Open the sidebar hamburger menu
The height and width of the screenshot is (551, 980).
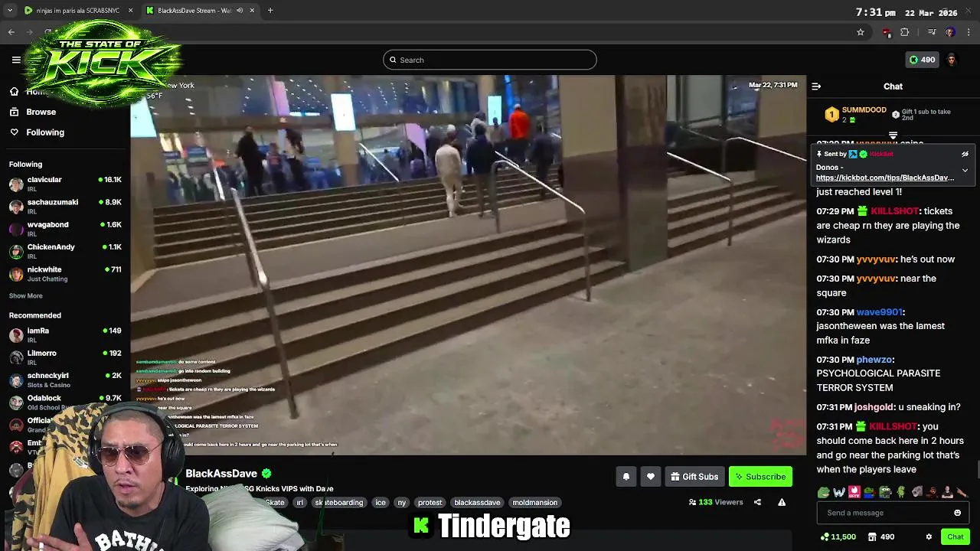click(x=16, y=60)
